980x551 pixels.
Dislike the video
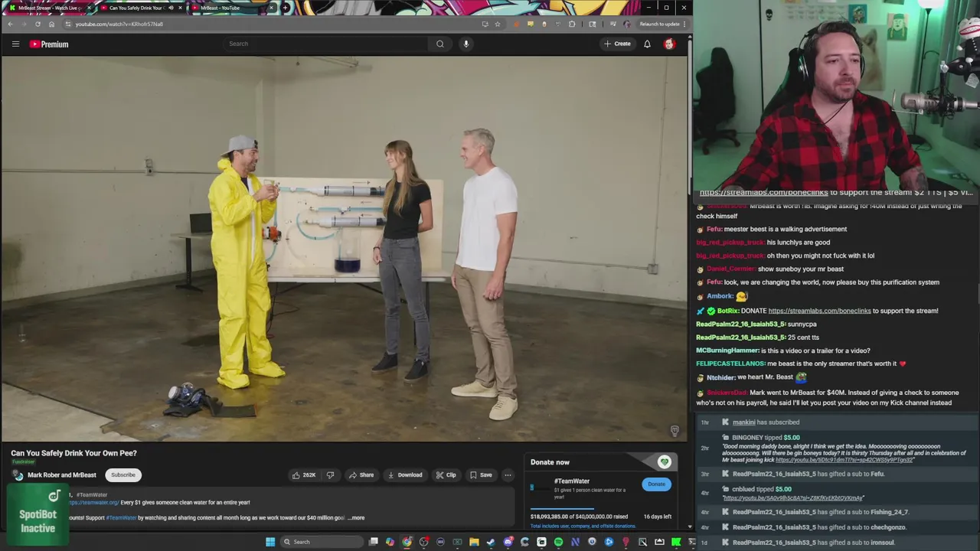click(x=330, y=474)
